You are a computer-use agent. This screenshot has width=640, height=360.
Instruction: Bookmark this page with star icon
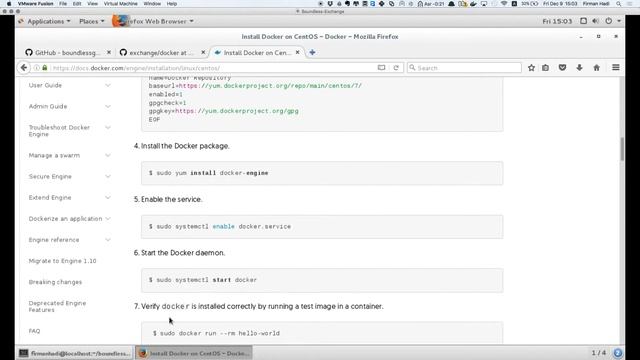(531, 68)
